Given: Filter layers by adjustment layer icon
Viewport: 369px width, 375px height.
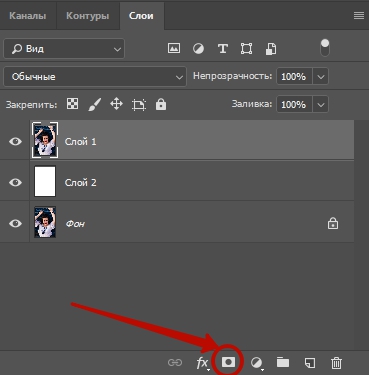Looking at the screenshot, I should pos(198,49).
